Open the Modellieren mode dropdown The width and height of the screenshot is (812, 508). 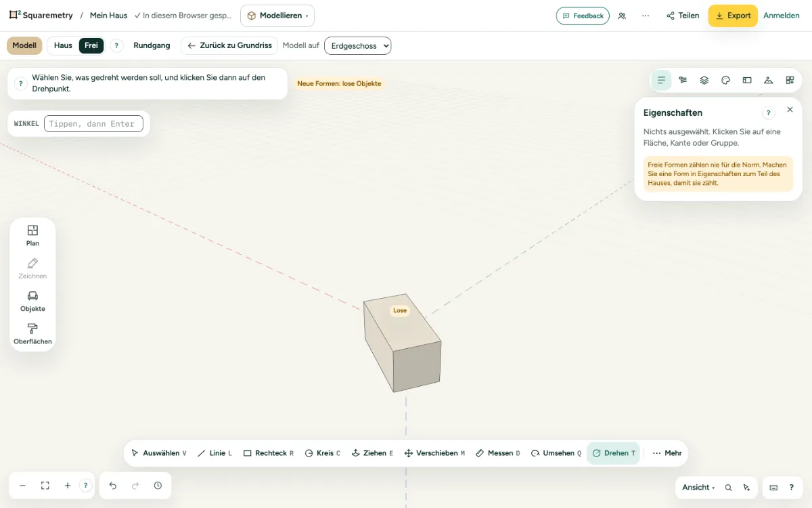[277, 16]
